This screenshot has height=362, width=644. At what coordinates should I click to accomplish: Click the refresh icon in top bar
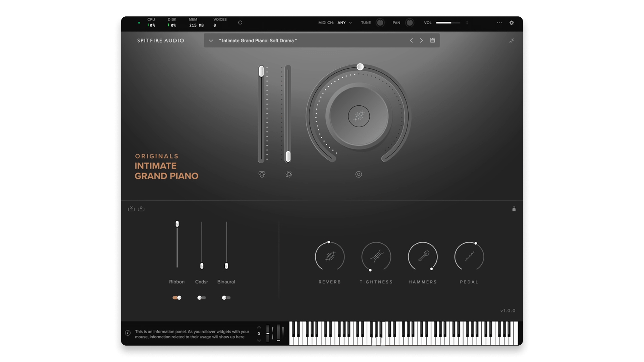pos(240,22)
